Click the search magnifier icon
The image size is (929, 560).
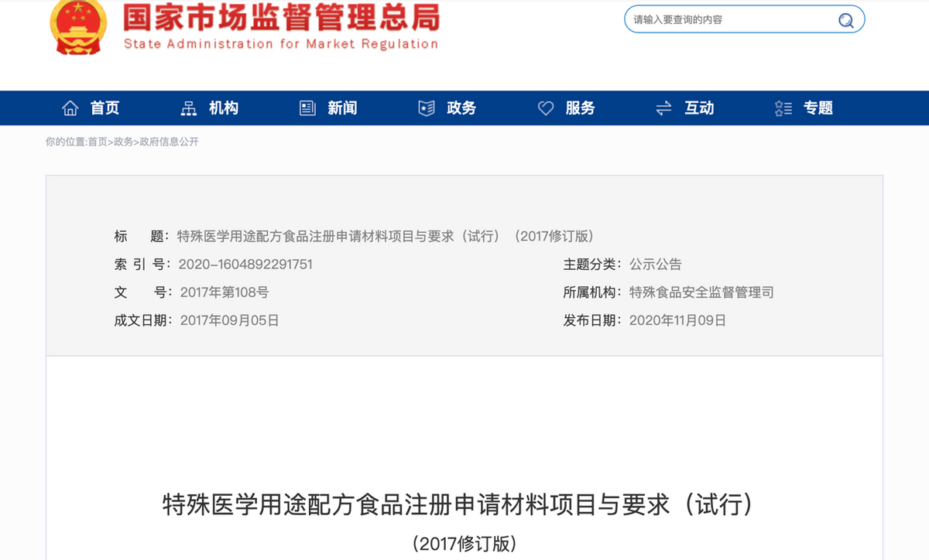[845, 19]
